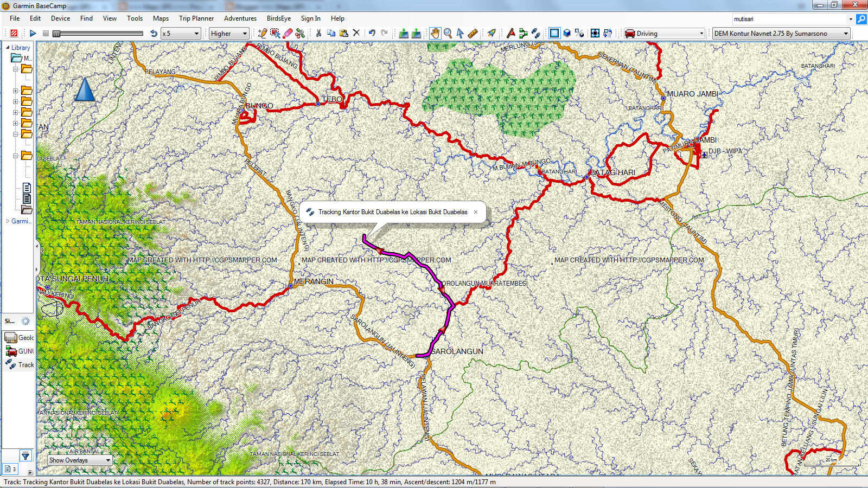The height and width of the screenshot is (488, 868).
Task: Open the Higher detail level dropdown
Action: (x=229, y=34)
